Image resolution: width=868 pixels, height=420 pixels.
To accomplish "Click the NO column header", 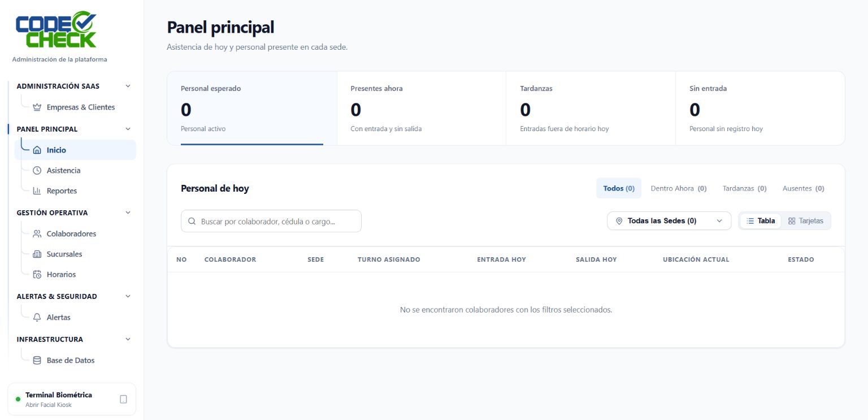I will [181, 259].
